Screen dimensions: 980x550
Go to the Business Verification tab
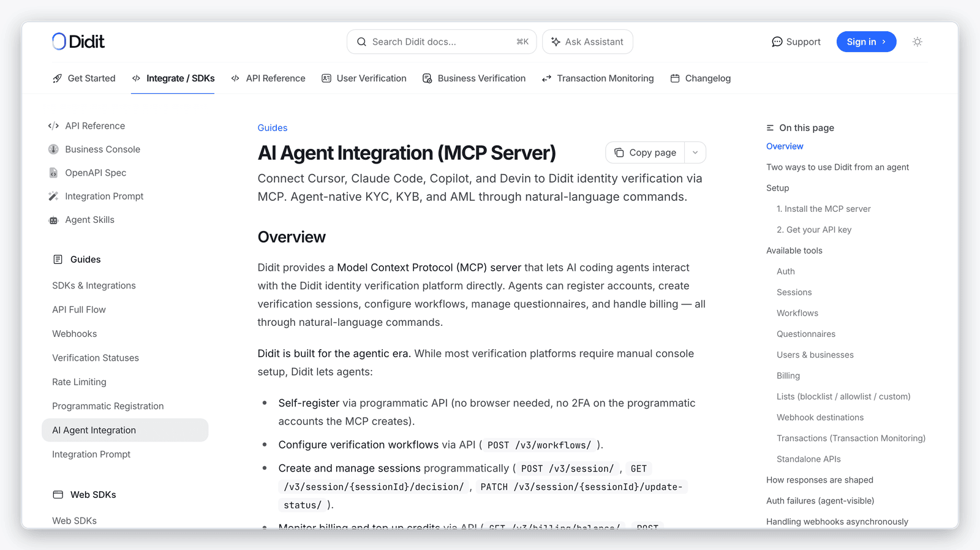(474, 78)
